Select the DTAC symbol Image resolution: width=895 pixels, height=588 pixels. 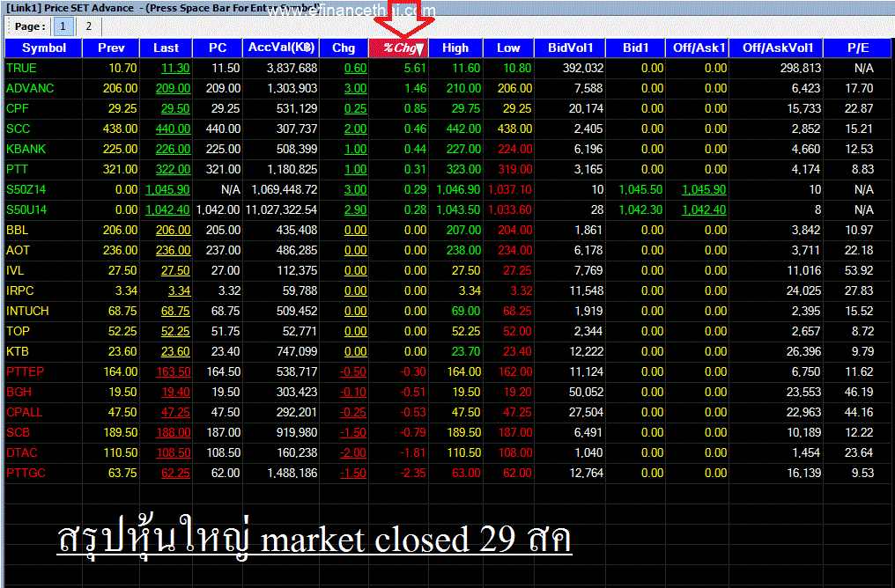tap(22, 452)
